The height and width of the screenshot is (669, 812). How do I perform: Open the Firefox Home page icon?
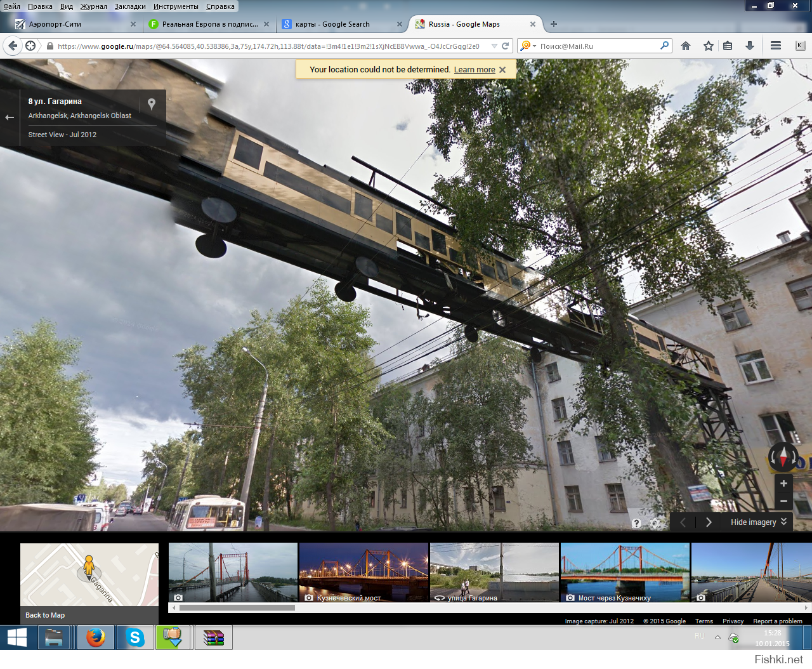[x=686, y=46]
